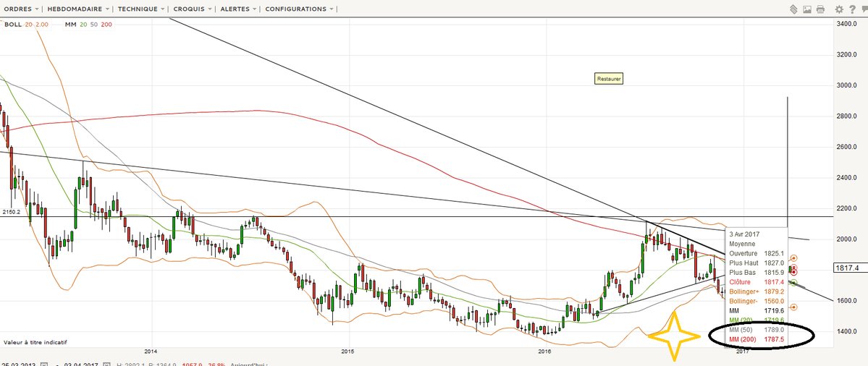
Task: Click the 2000.0 price axis label
Action: 847,239
